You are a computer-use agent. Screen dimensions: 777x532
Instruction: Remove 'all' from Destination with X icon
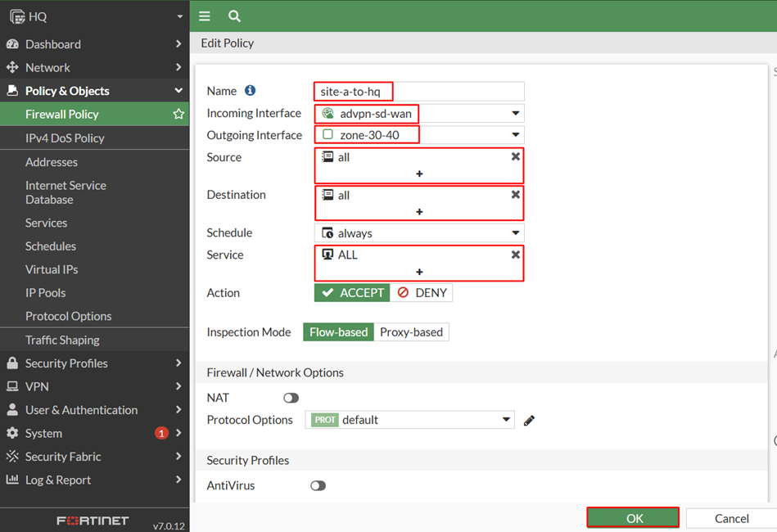click(x=515, y=195)
